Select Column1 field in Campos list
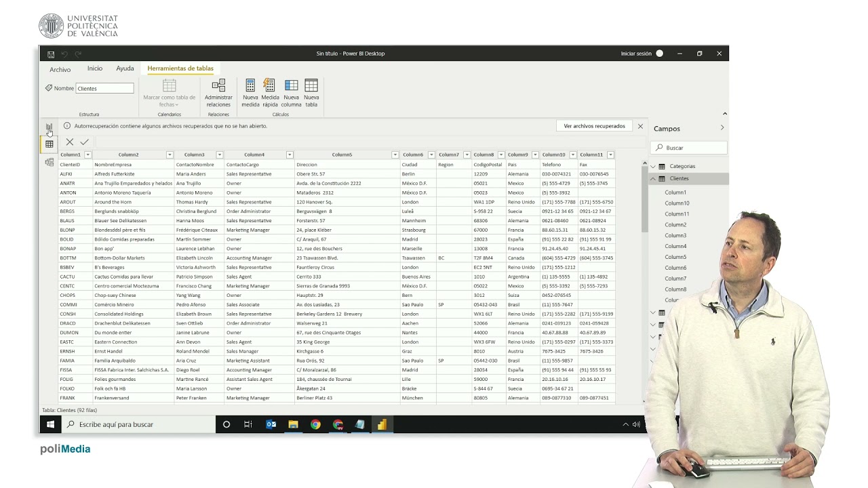Image resolution: width=868 pixels, height=488 pixels. click(x=675, y=192)
